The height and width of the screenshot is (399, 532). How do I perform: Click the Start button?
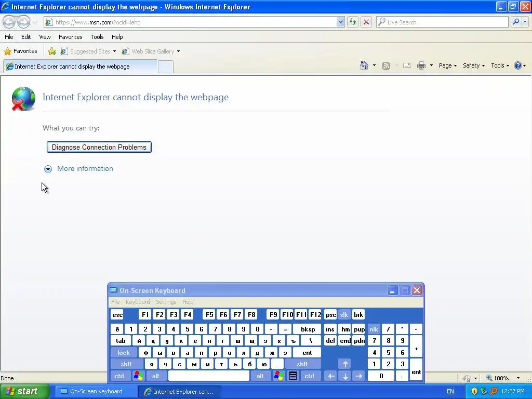24,391
